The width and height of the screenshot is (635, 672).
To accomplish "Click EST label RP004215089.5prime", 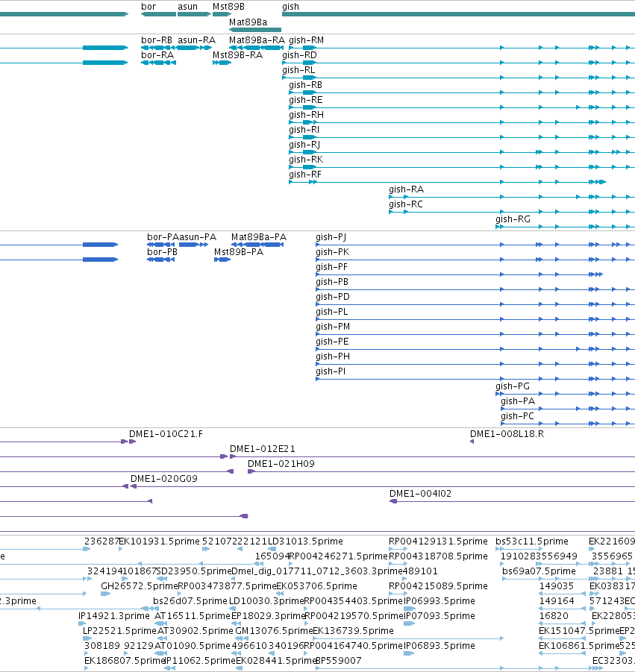I will 438,586.
